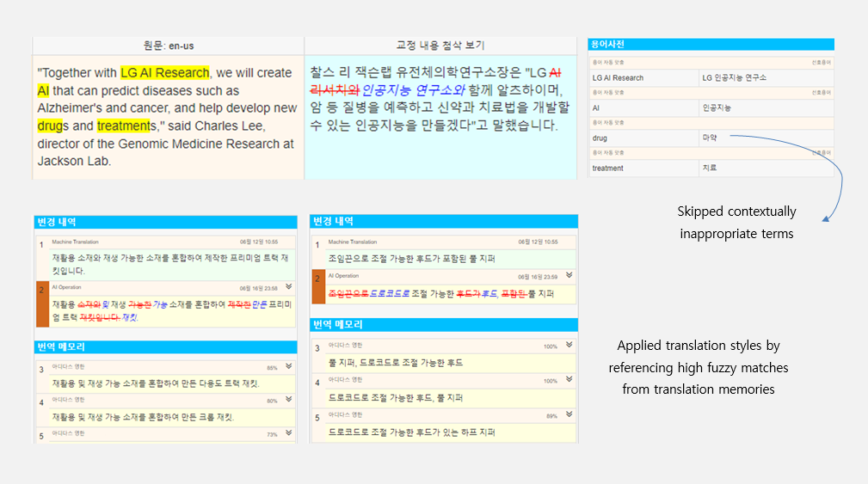Select the '교정 내용 첨삭 보기' column header
Image resolution: width=868 pixels, height=484 pixels.
click(x=440, y=46)
